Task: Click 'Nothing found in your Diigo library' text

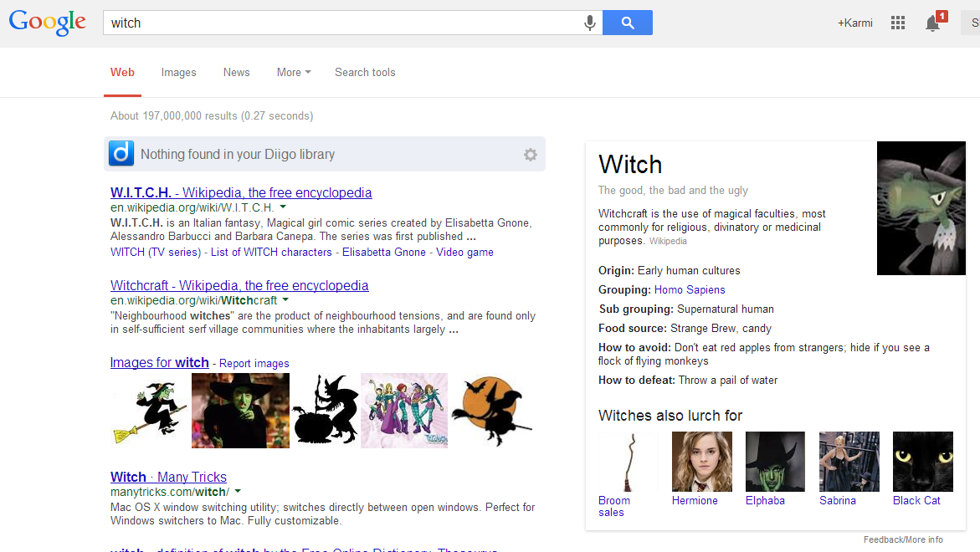Action: click(238, 154)
